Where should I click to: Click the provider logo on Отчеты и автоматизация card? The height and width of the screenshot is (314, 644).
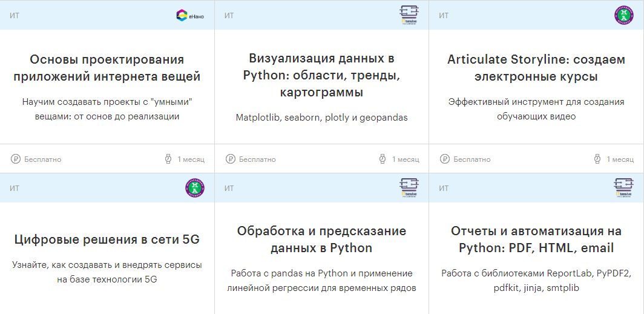623,188
